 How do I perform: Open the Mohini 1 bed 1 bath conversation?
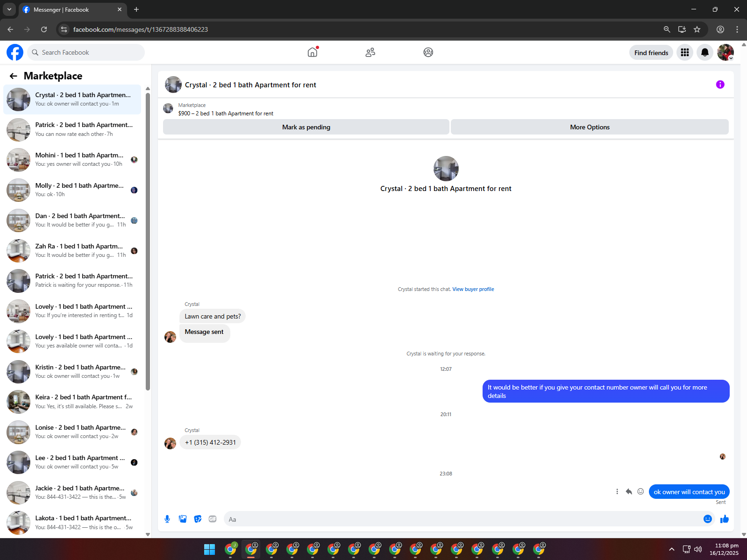[72, 160]
